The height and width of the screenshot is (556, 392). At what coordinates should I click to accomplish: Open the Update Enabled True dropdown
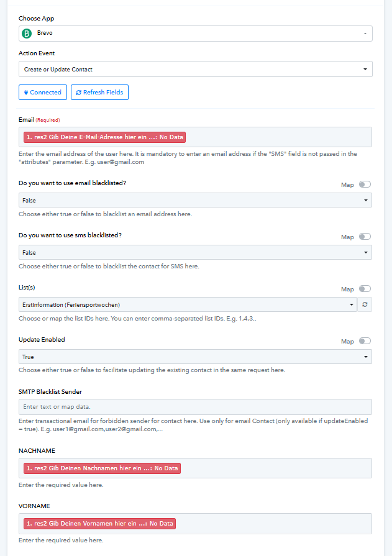(195, 357)
